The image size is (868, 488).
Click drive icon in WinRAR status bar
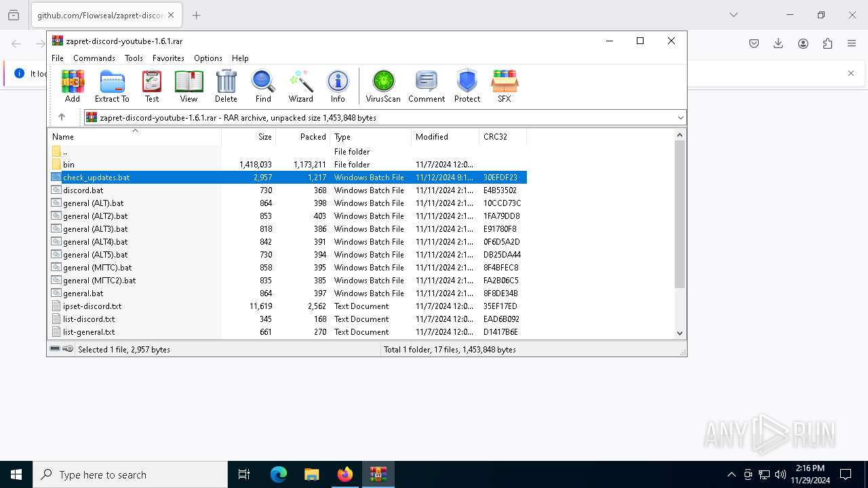55,349
